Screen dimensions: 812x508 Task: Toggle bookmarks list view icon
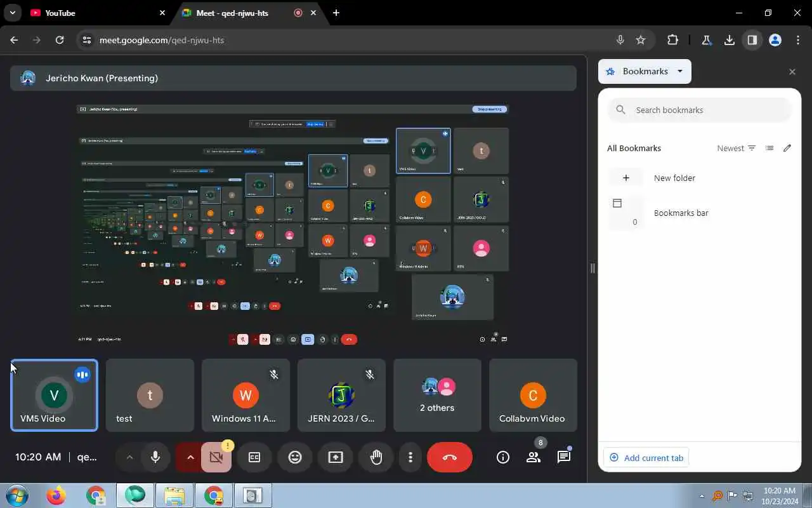pos(769,148)
